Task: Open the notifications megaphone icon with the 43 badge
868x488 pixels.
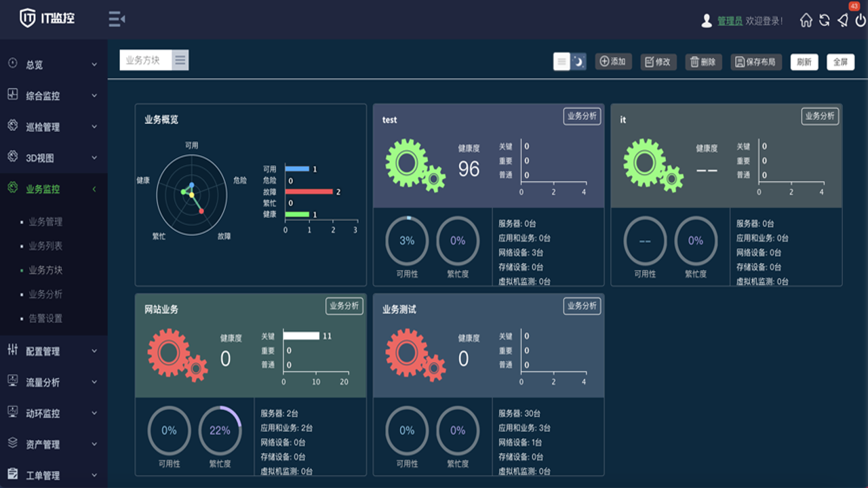Action: pos(842,20)
